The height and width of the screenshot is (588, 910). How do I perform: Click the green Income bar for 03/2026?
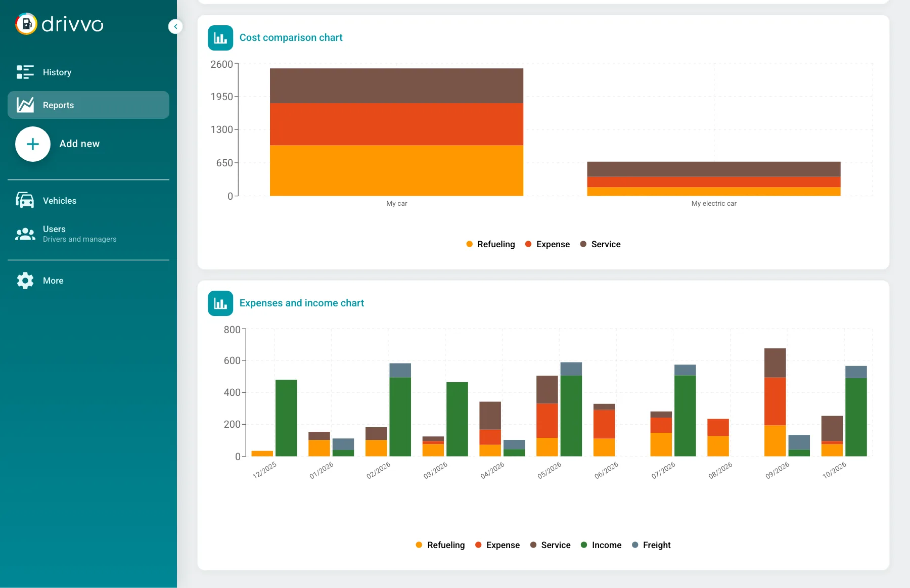pos(457,419)
